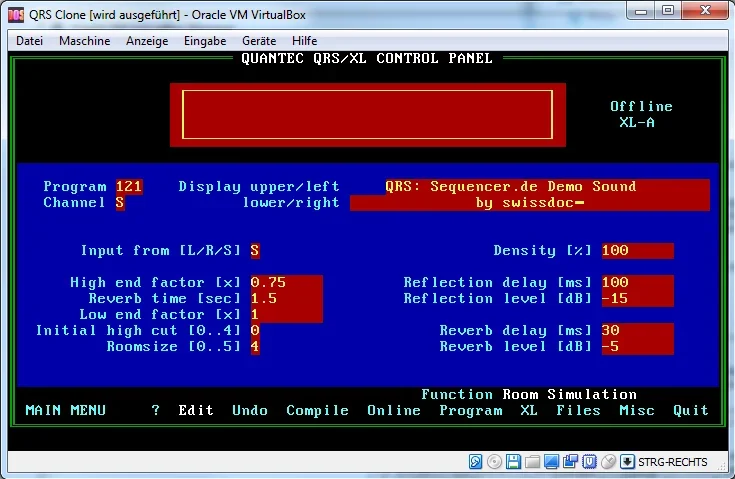
Task: Click the hard disk activity icon
Action: point(475,462)
